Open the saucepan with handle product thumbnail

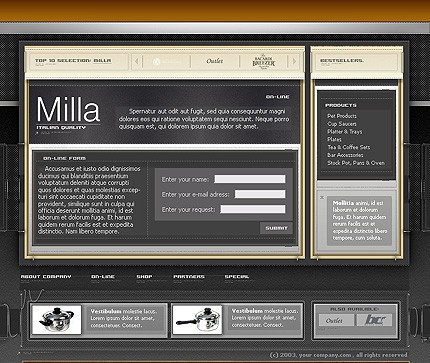click(x=197, y=320)
